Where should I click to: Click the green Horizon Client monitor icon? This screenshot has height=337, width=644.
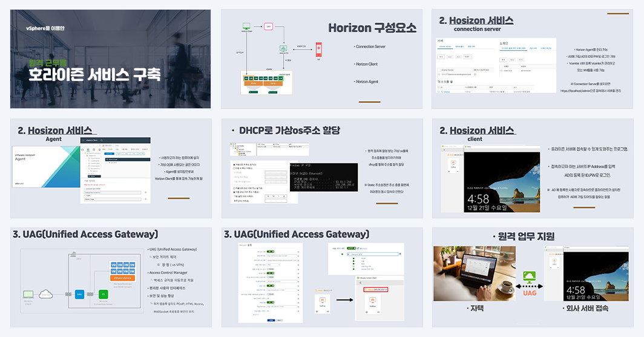click(246, 26)
